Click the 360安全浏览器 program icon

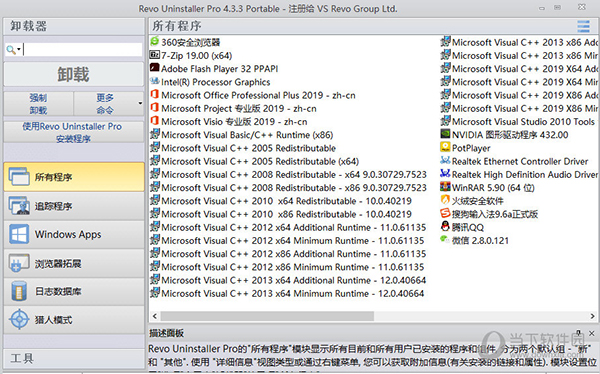pos(155,41)
